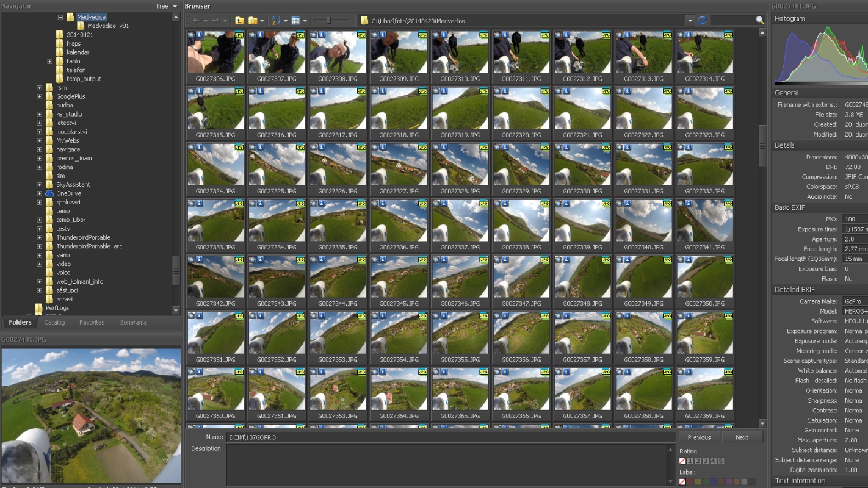
Task: Open the Zonerama tab
Action: coord(133,322)
